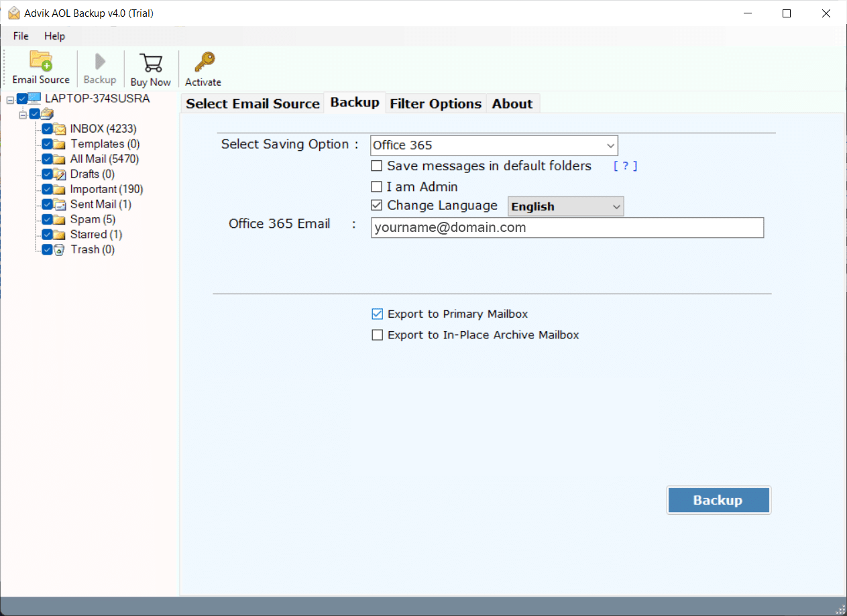Open the File menu
The image size is (847, 616).
click(21, 36)
